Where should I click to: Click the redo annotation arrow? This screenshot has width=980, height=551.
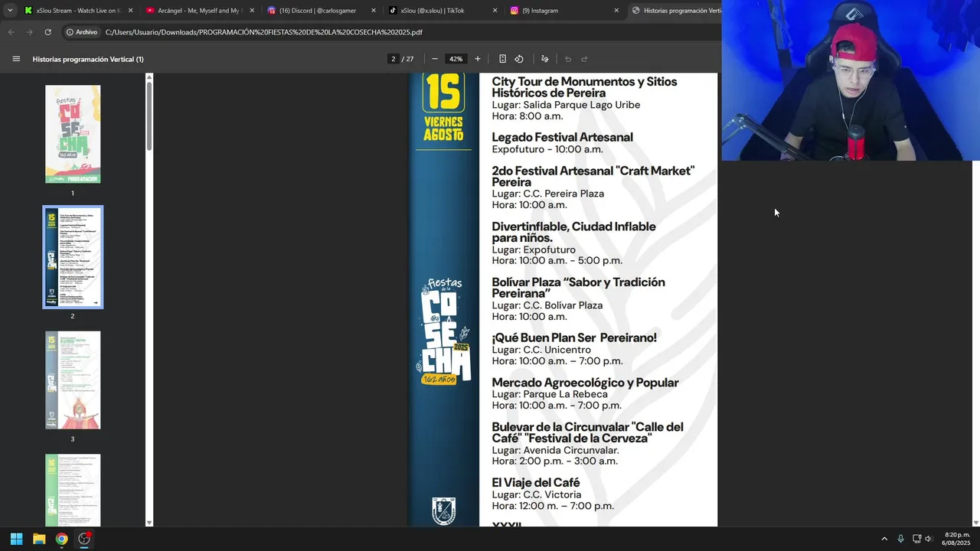[584, 59]
